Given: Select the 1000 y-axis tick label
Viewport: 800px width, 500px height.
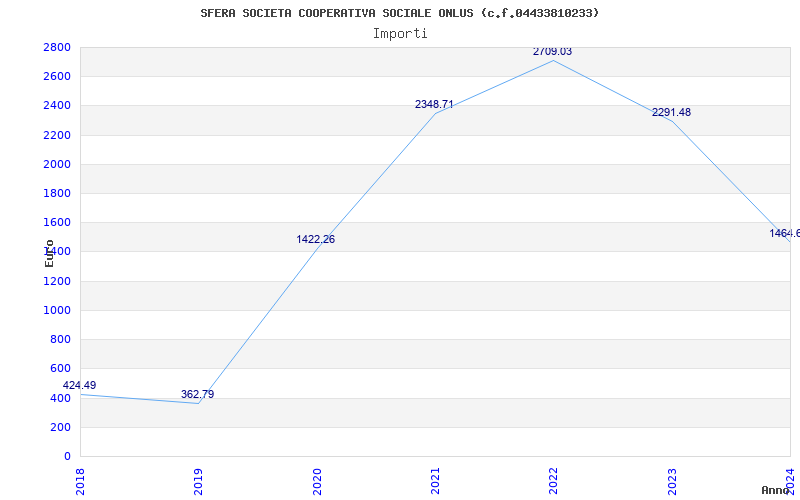Looking at the screenshot, I should 57,310.
